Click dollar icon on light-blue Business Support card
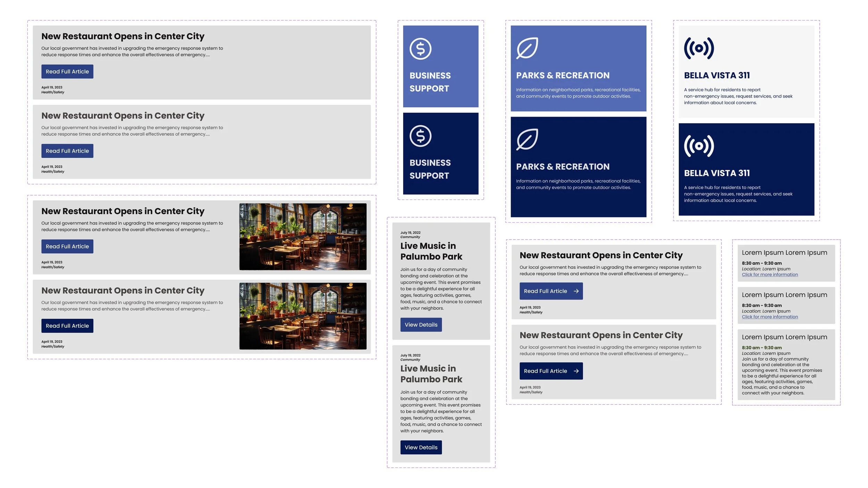 tap(420, 49)
